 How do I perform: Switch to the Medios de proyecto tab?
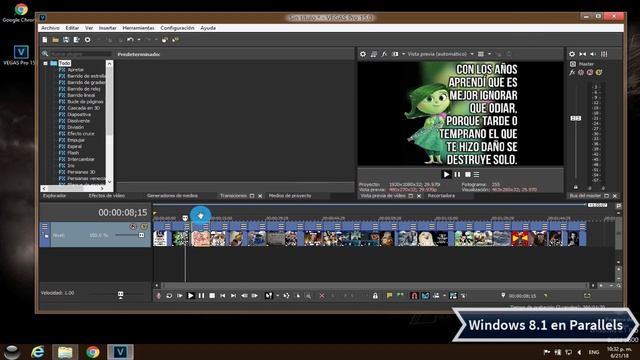tap(290, 196)
